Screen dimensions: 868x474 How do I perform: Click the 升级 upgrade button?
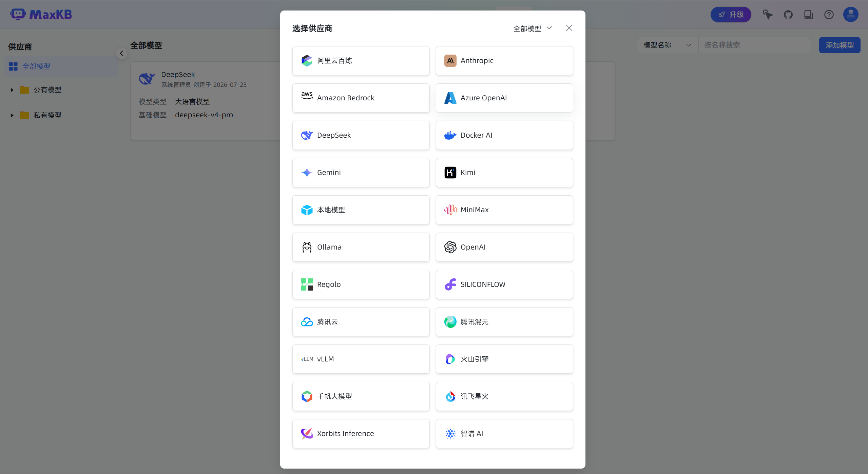pyautogui.click(x=731, y=15)
